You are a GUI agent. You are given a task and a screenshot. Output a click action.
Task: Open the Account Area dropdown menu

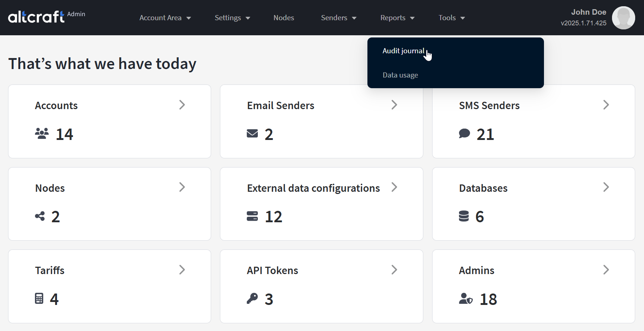click(x=165, y=18)
